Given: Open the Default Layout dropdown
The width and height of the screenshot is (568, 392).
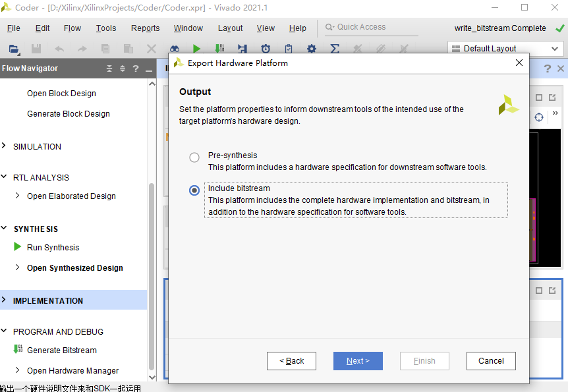Looking at the screenshot, I should click(x=505, y=49).
